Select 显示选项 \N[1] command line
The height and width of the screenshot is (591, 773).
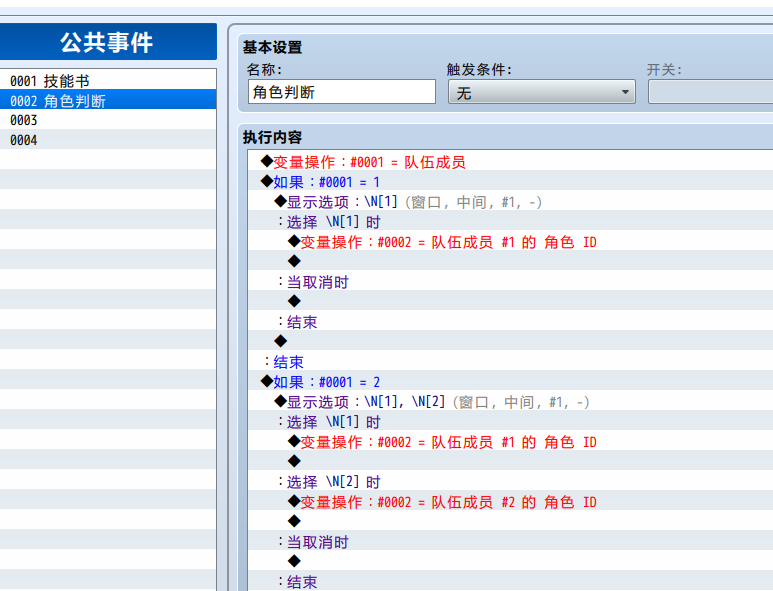(510, 202)
